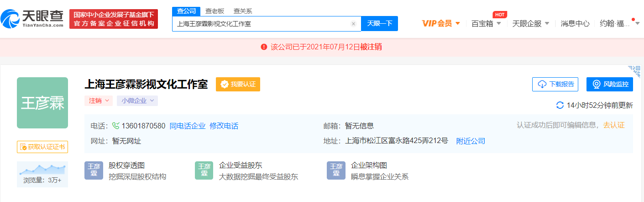Viewport: 644px width, 202px height.
Task: Click the company title 上海王彦霖影视文化工作室
Action: point(146,85)
